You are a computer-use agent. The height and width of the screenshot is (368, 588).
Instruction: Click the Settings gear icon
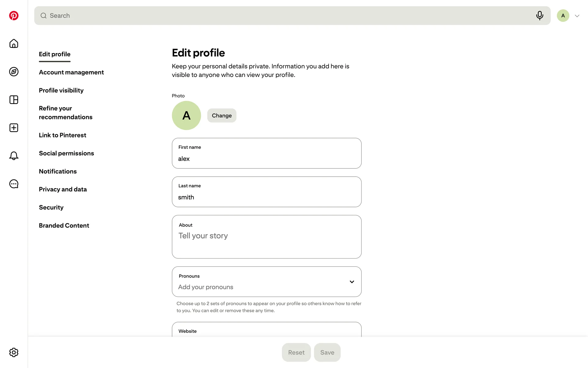coord(14,352)
